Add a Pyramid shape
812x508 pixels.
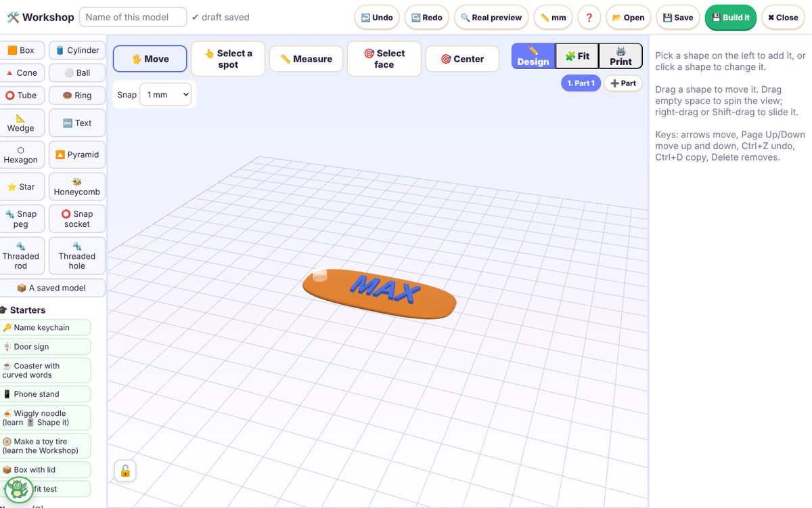click(77, 154)
